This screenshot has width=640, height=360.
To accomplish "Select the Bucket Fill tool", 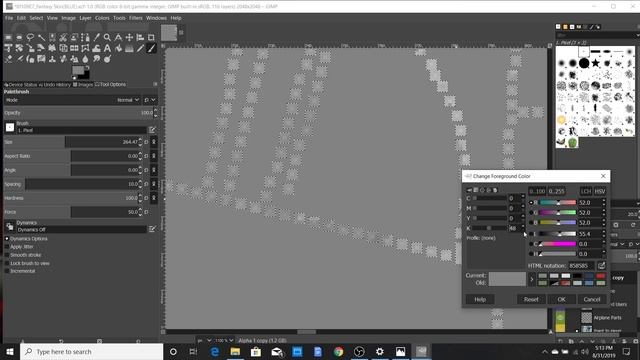I will 118,48.
